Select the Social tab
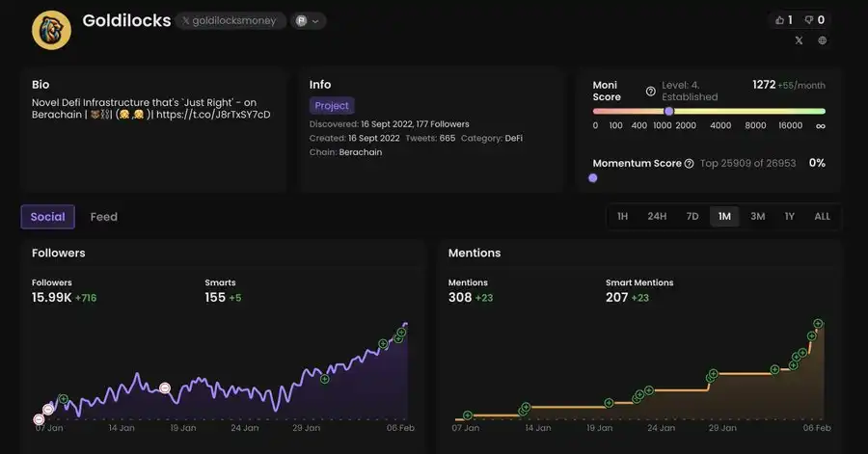This screenshot has width=868, height=454. pos(47,217)
